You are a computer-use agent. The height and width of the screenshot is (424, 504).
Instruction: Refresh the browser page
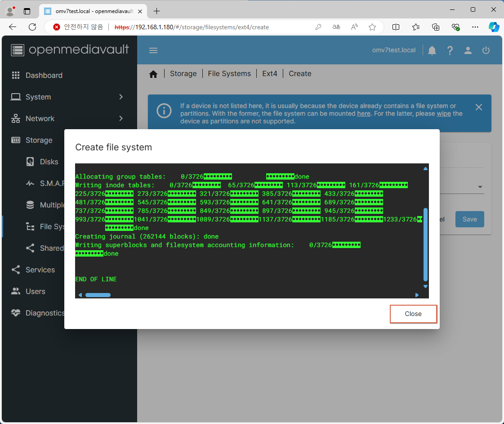pos(32,27)
